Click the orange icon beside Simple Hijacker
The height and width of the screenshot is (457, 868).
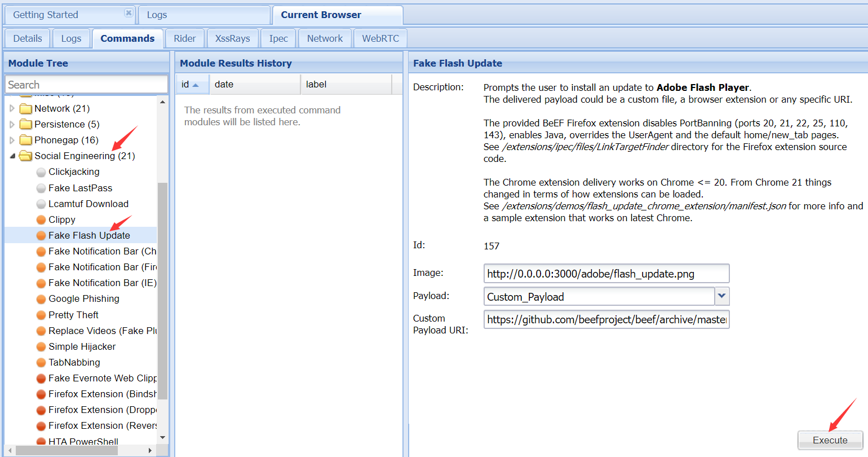pos(41,346)
